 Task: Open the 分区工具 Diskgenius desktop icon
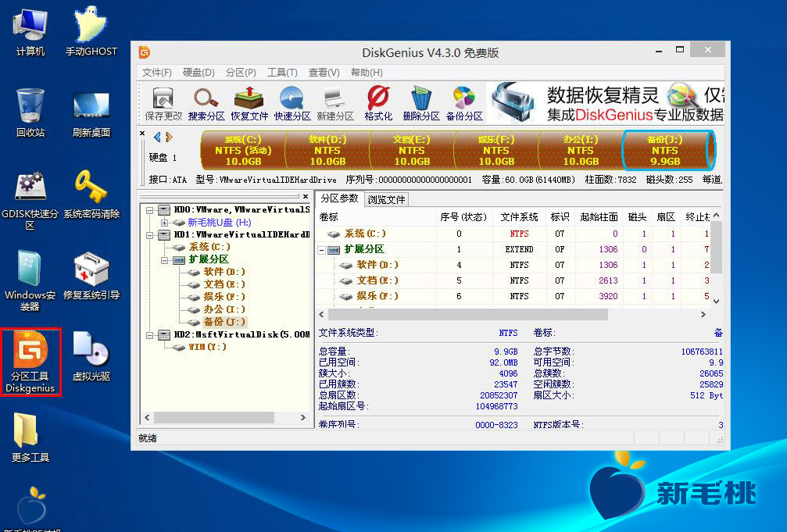point(30,362)
